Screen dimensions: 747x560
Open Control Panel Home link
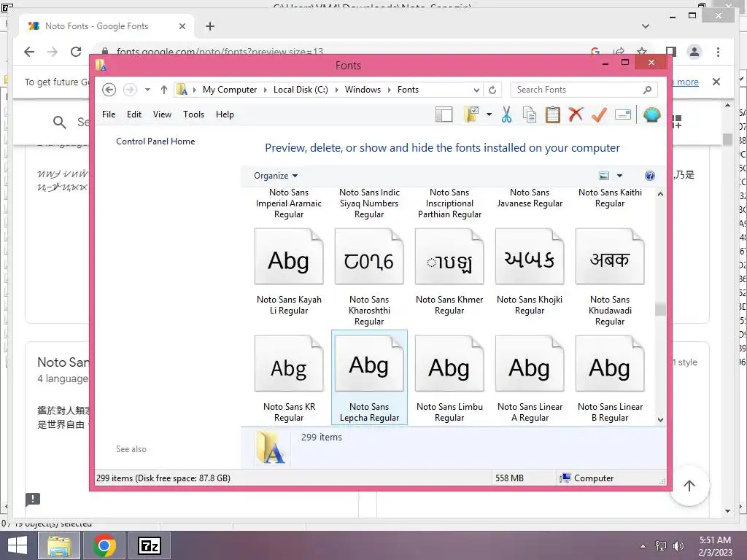click(155, 141)
